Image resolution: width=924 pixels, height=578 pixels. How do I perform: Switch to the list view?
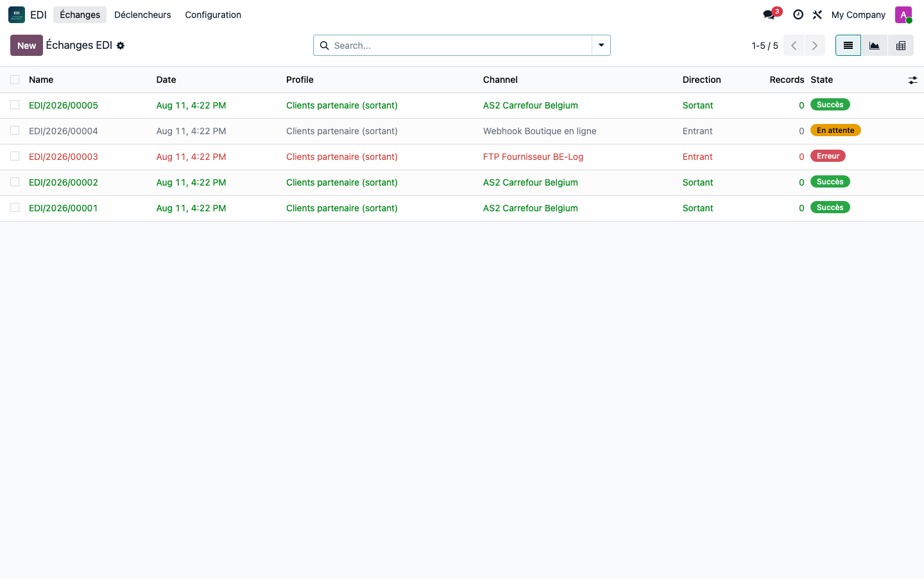[848, 46]
